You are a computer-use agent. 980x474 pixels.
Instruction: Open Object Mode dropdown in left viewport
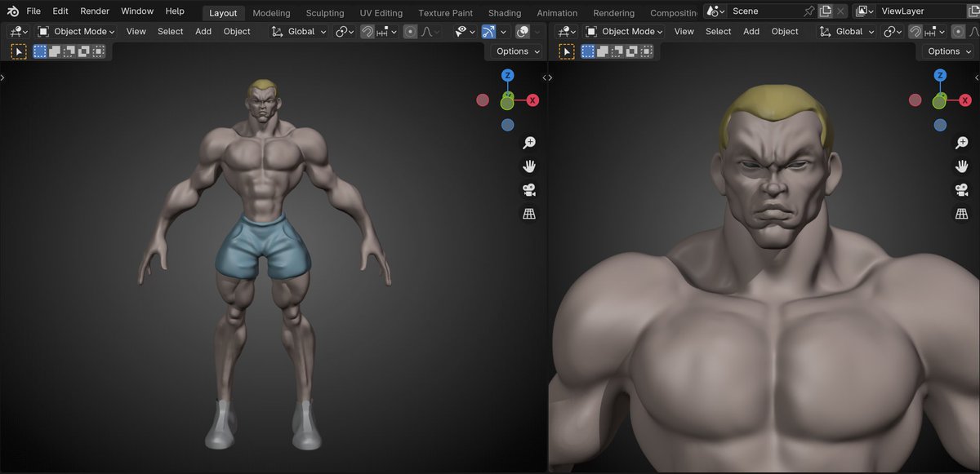77,32
